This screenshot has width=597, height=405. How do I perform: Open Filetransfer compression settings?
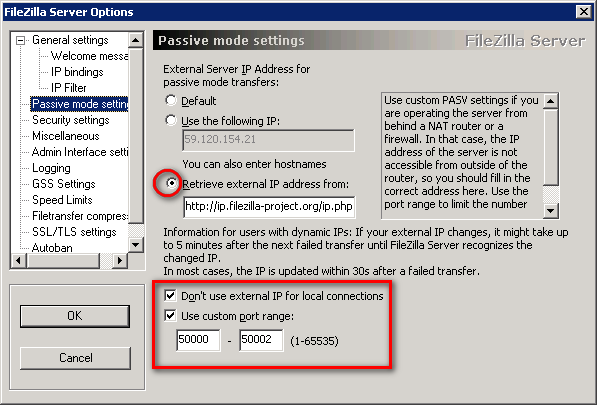80,216
